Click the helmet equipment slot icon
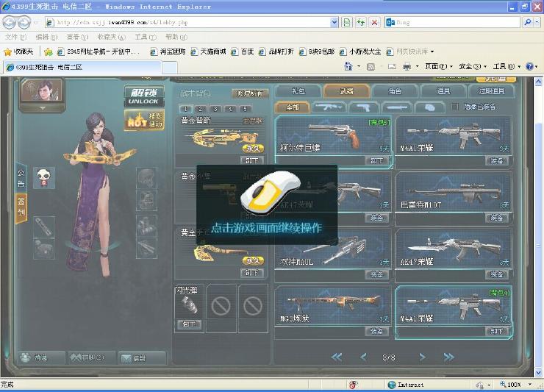 click(x=146, y=177)
